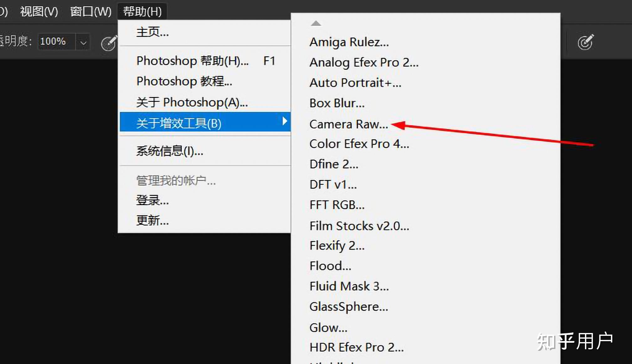This screenshot has height=364, width=632.
Task: Open the 窗口(W) menu
Action: coord(91,12)
